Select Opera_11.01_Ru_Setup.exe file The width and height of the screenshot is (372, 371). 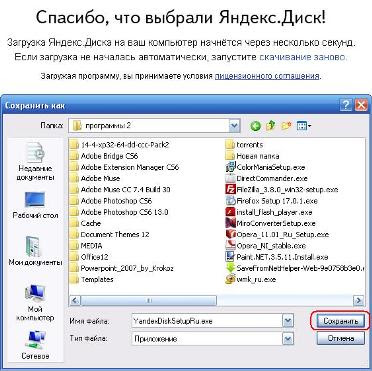[278, 234]
